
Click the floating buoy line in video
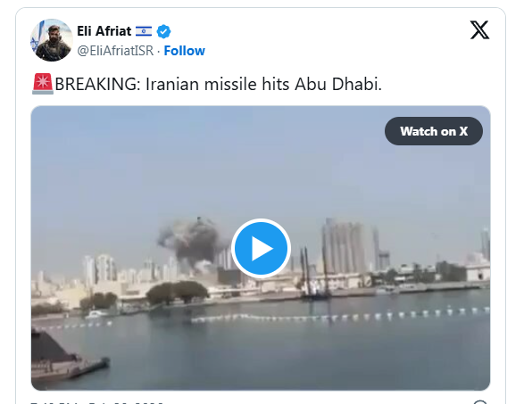click(x=339, y=315)
